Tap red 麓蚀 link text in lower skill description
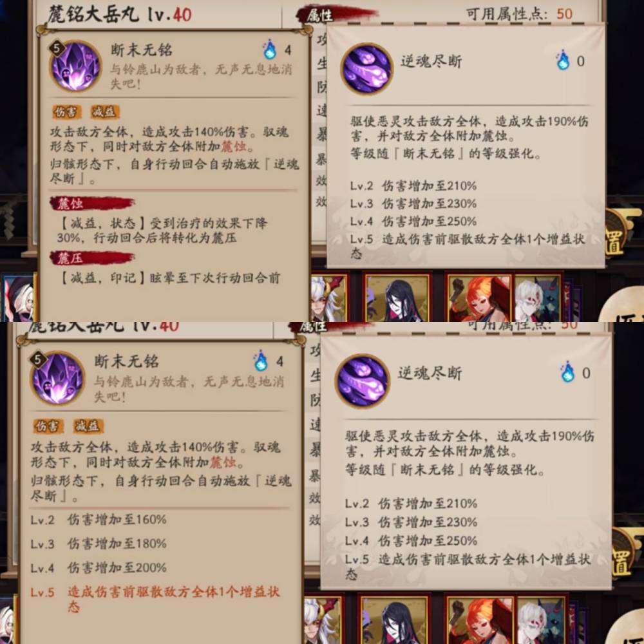 [x=223, y=462]
